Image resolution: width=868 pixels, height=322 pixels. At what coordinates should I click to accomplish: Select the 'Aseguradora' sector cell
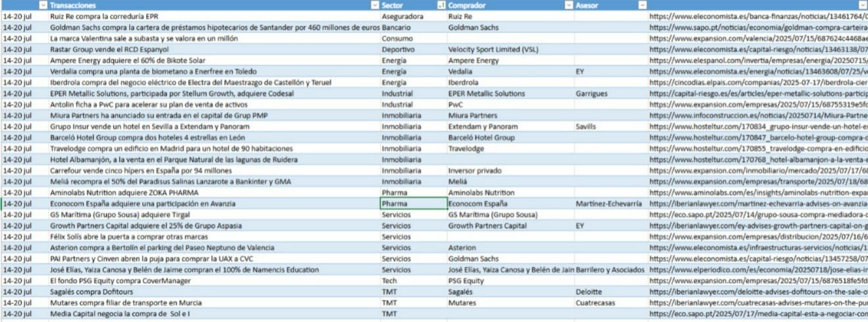414,16
